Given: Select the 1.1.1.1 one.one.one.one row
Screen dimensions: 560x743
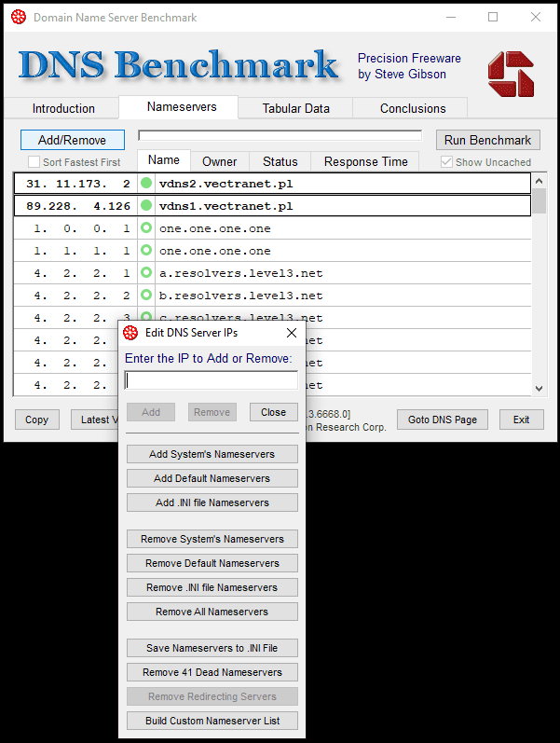Looking at the screenshot, I should (x=272, y=250).
